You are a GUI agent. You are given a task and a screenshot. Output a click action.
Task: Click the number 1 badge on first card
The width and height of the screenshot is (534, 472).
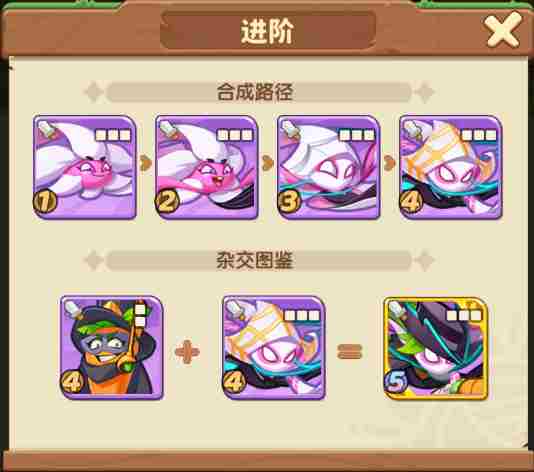45,202
